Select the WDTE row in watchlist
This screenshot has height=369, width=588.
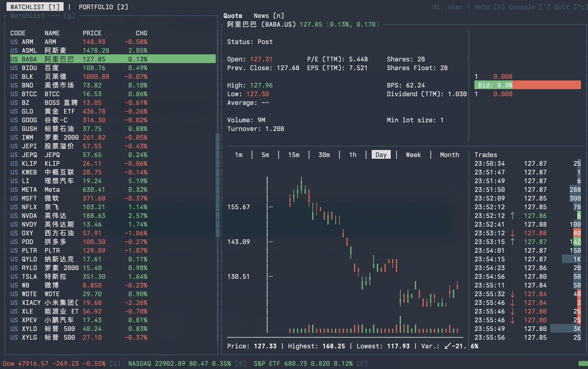[113, 294]
